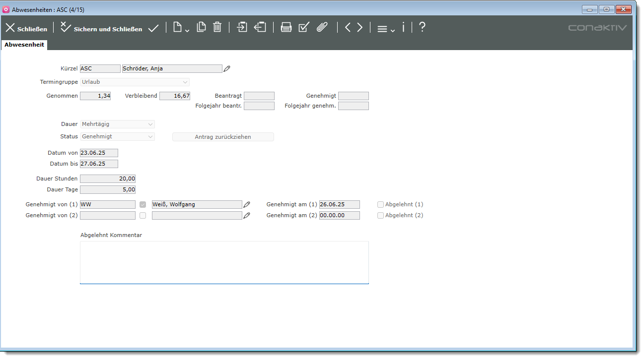Click Sichern und Schließen

[101, 28]
